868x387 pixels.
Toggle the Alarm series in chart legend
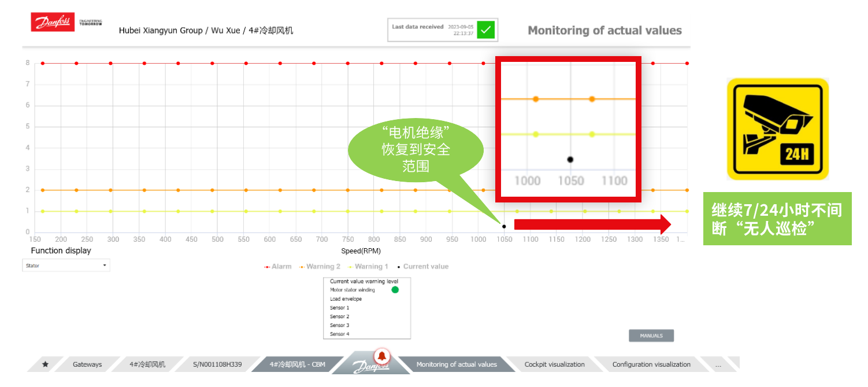[279, 267]
